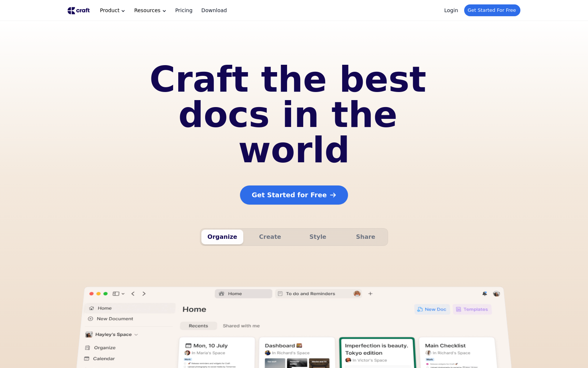
Task: Click the Login link
Action: (451, 10)
